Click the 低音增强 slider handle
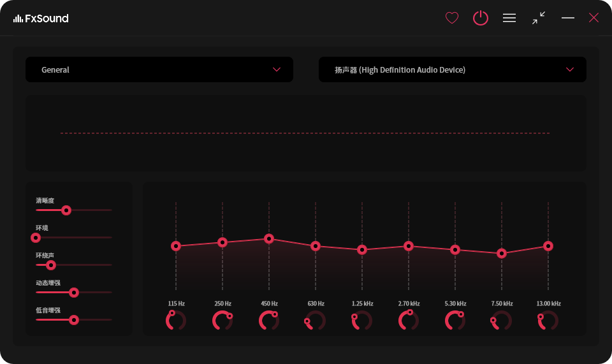Viewport: 612px width, 364px height. (74, 320)
